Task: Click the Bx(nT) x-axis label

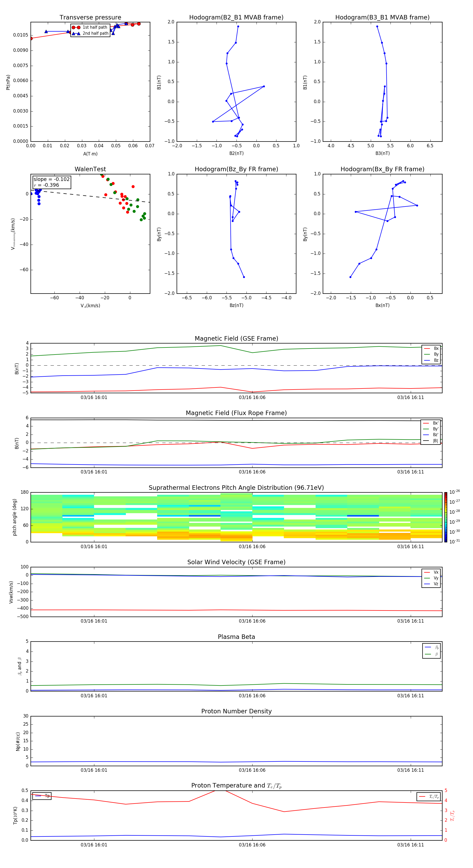Action: (x=382, y=305)
